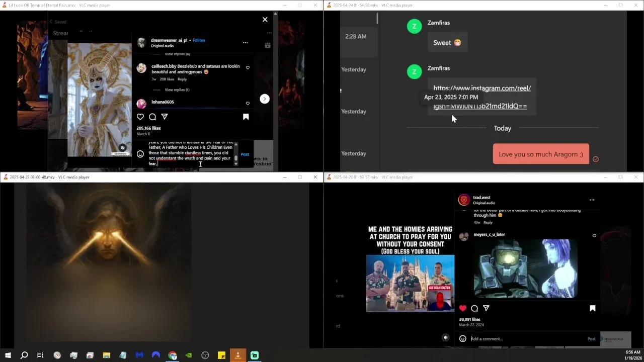Open more options on dreamweaver_ai_pl post

pos(245,43)
